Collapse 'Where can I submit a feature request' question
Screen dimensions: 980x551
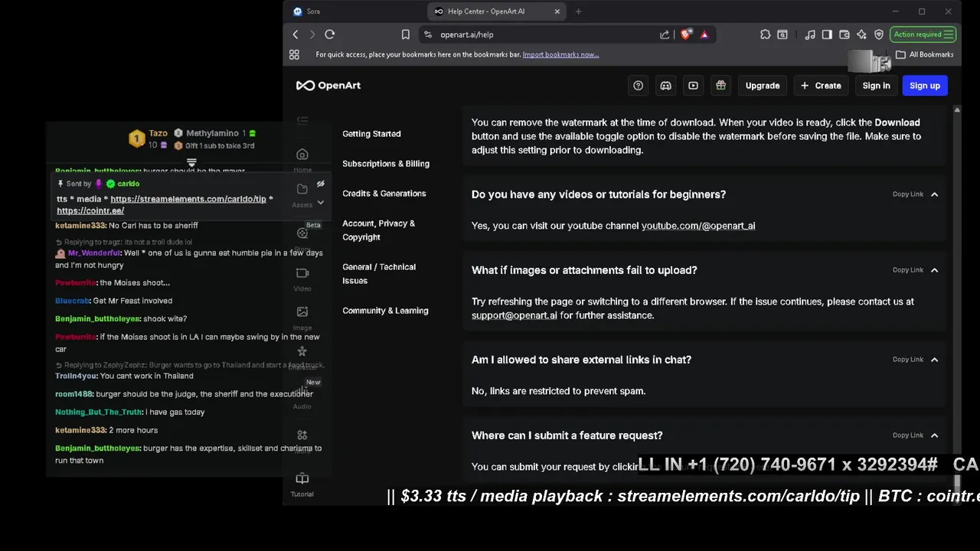pos(934,435)
